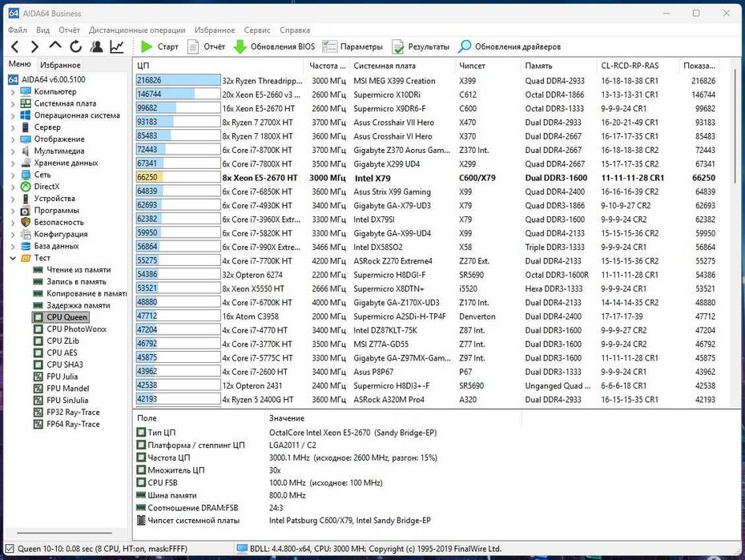Sort by the Чипсет column header

click(x=488, y=66)
